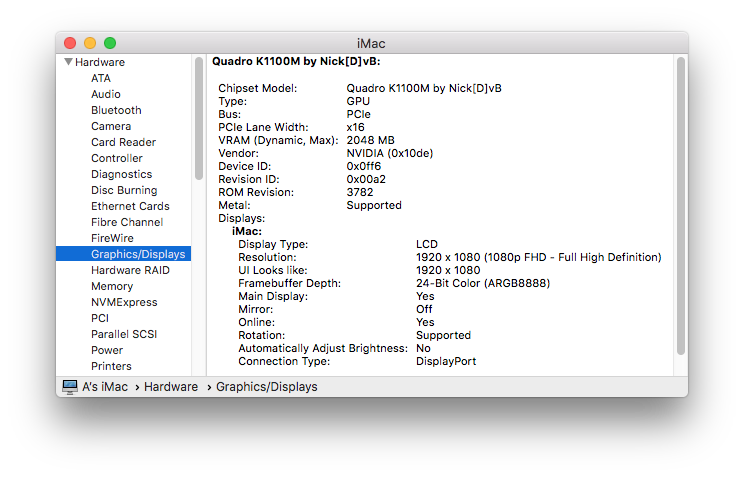Select the highlighted Graphics/Displays row

123,254
